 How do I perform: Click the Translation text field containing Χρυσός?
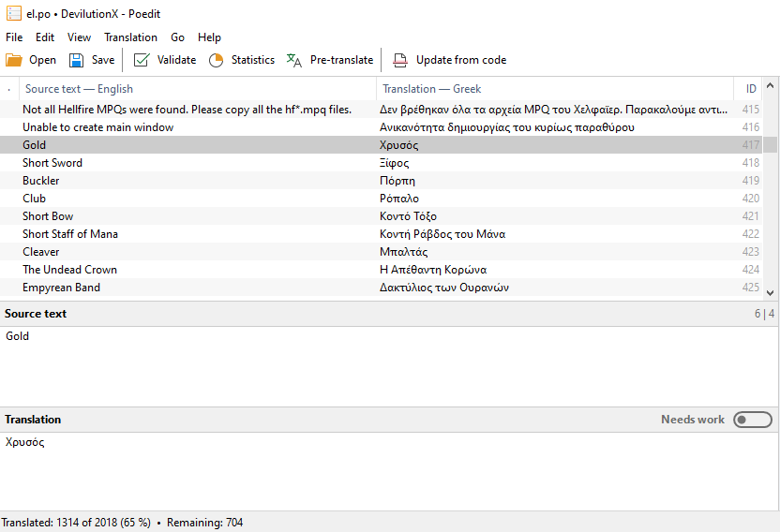pyautogui.click(x=389, y=471)
